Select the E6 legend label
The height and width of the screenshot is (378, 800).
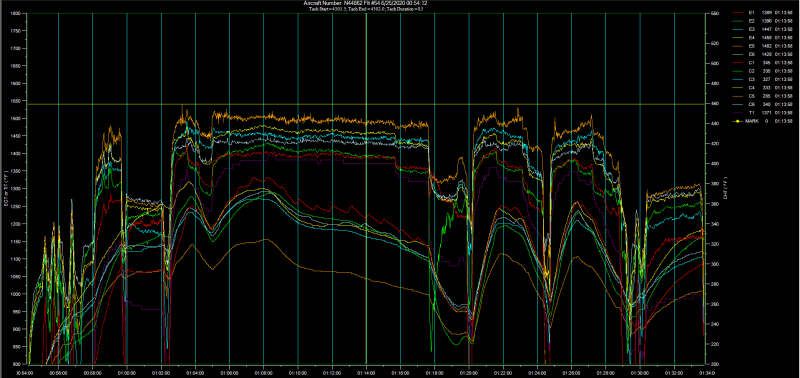752,54
